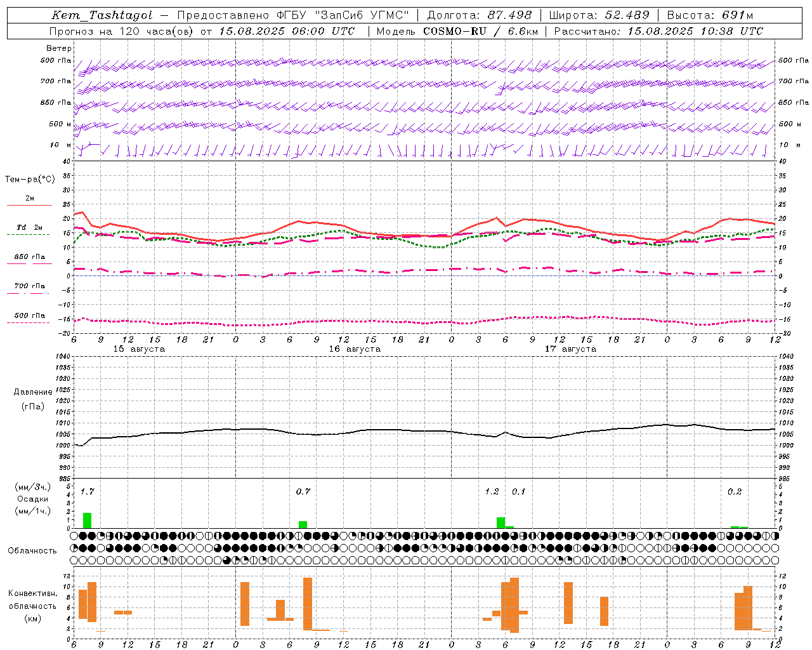Click the precipitation value '0.7'
This screenshot has height=650, width=812.
tap(303, 492)
